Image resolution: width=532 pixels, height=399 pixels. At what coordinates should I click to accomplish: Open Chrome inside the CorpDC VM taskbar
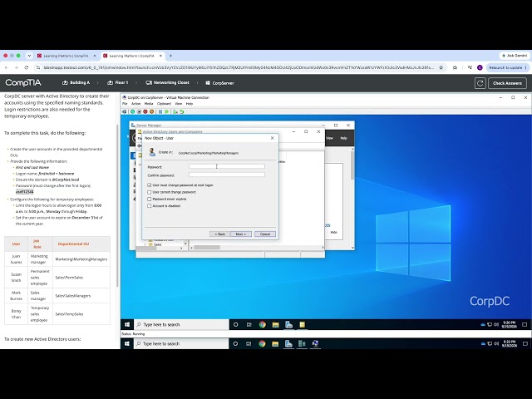point(263,325)
